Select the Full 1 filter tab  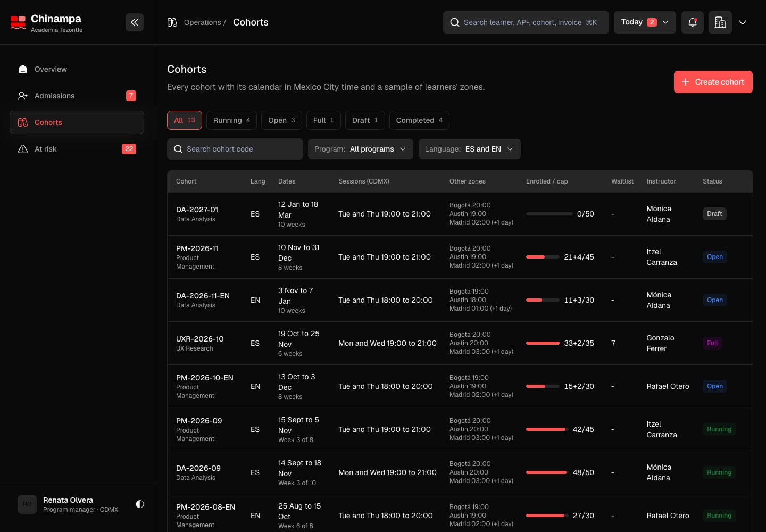click(323, 120)
